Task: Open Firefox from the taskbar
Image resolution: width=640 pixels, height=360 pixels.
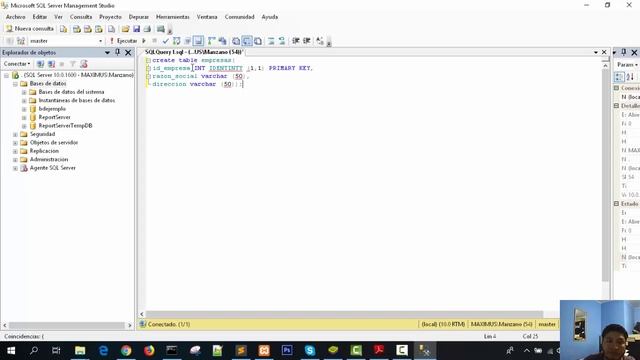Action: [149, 351]
